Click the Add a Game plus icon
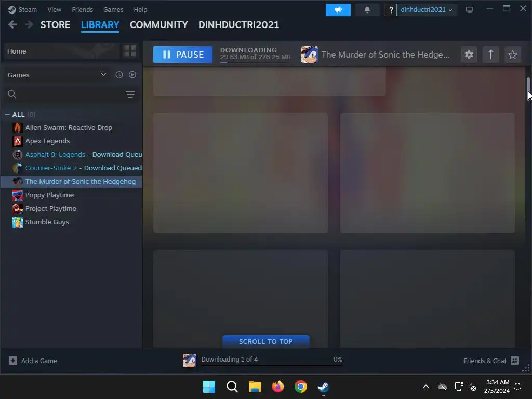The height and width of the screenshot is (399, 532). pos(13,361)
